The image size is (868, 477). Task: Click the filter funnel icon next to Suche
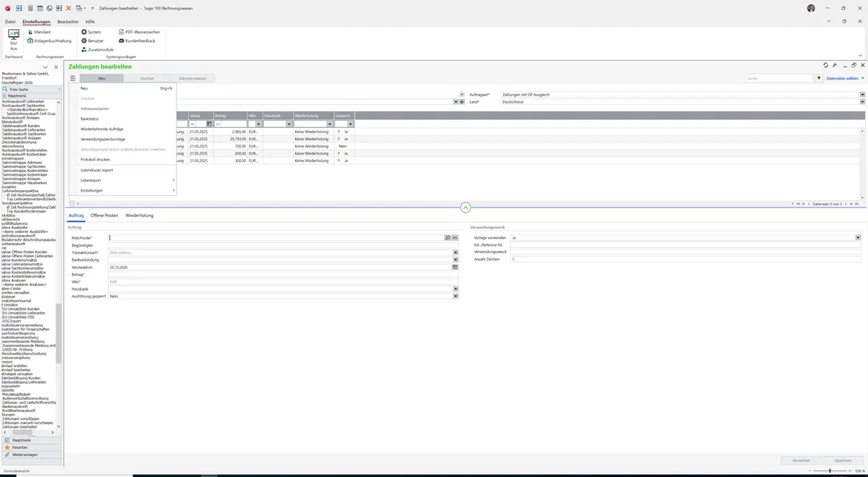819,78
